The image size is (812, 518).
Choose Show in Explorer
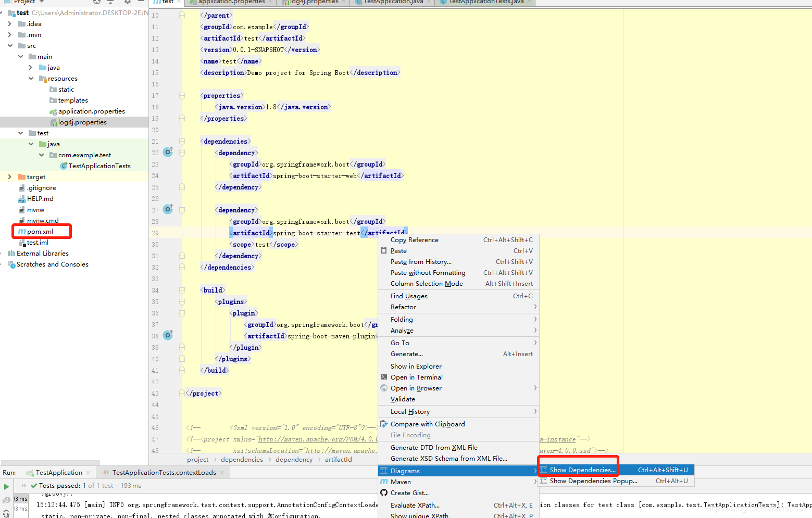point(458,367)
